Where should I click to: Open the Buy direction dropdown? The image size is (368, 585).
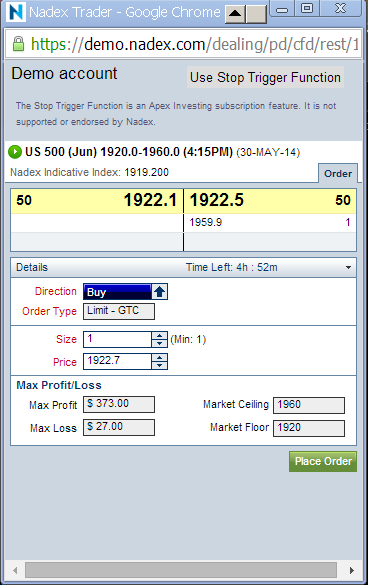117,292
